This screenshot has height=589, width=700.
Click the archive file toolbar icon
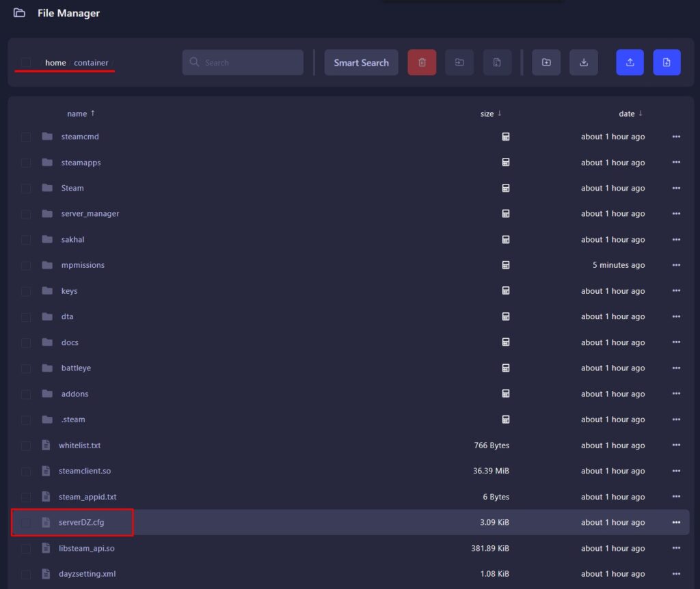click(497, 62)
